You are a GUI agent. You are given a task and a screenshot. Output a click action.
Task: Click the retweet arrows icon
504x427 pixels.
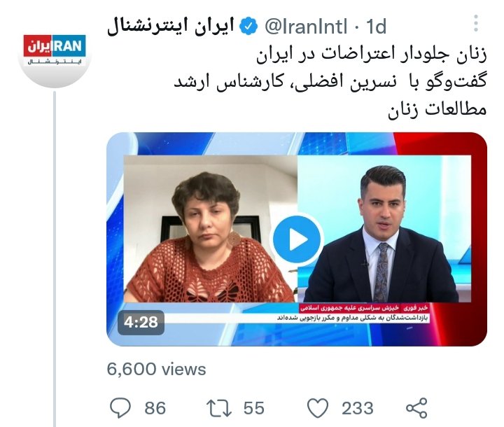click(219, 408)
